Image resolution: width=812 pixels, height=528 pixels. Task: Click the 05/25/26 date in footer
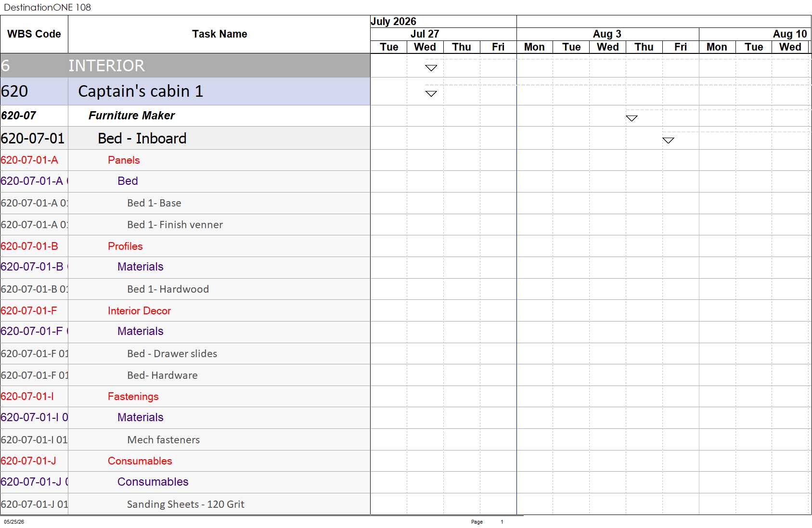(14, 522)
